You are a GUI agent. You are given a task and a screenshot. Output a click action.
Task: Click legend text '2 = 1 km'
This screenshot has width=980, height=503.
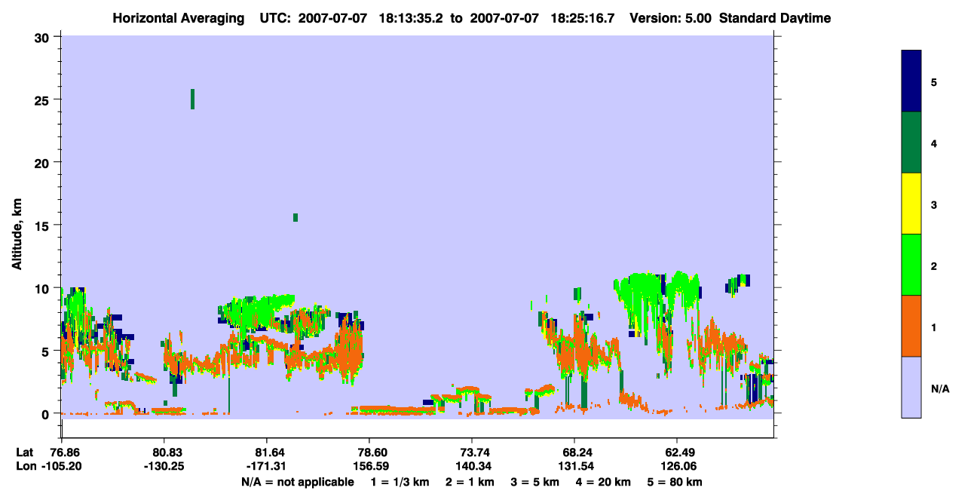[470, 482]
